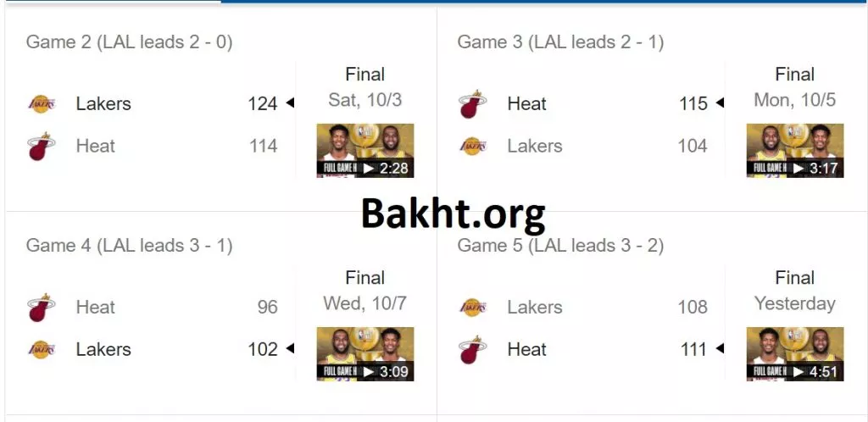Viewport: 868px width, 422px height.
Task: Play the Game 3 highlights video
Action: [x=795, y=151]
